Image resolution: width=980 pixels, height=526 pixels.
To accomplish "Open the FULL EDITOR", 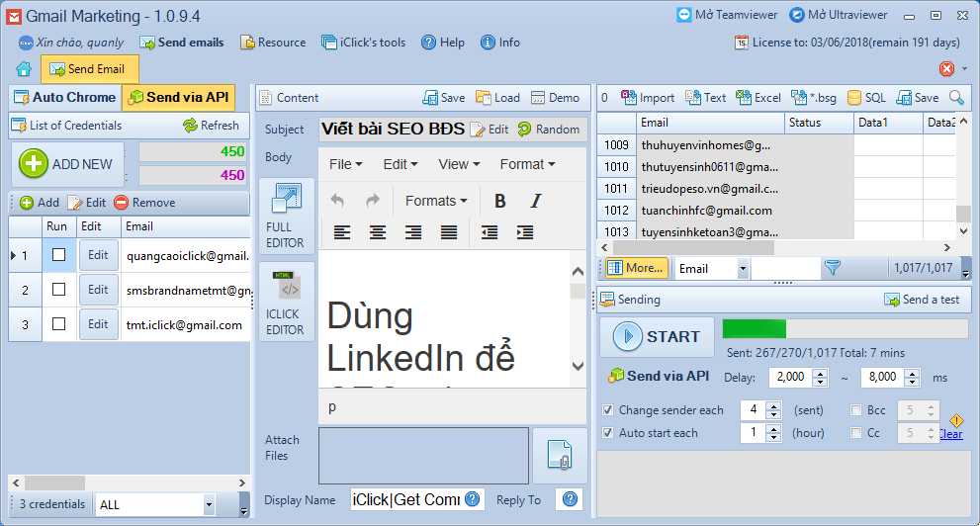I will click(x=286, y=217).
